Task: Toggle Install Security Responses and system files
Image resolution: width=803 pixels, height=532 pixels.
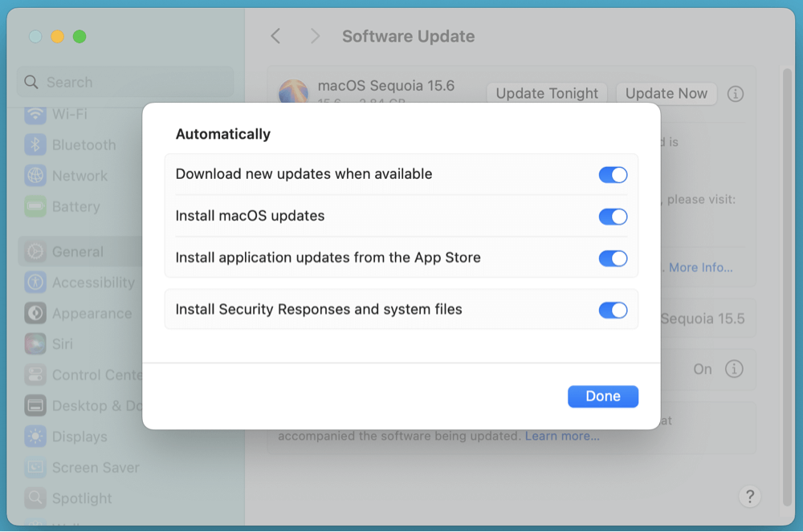Action: tap(613, 310)
